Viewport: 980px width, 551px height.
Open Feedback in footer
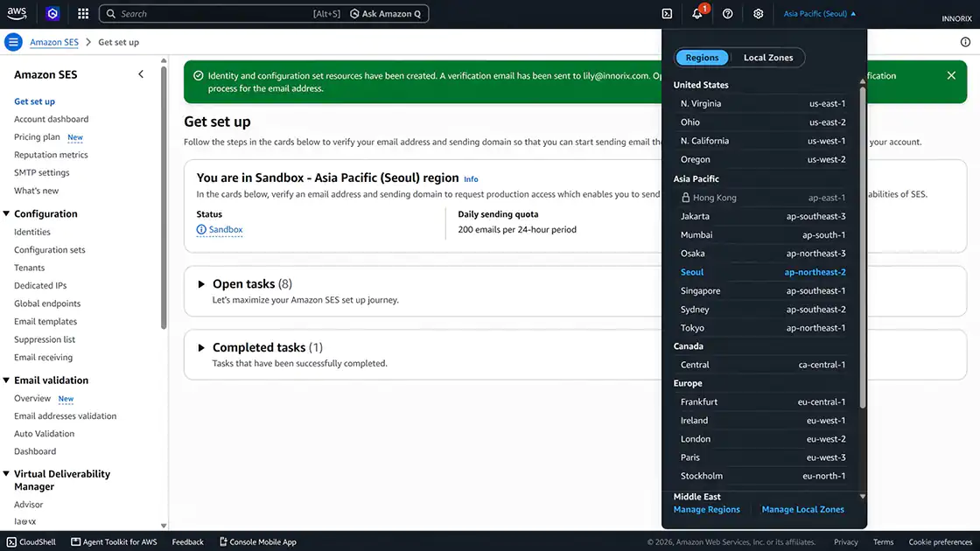pos(187,541)
